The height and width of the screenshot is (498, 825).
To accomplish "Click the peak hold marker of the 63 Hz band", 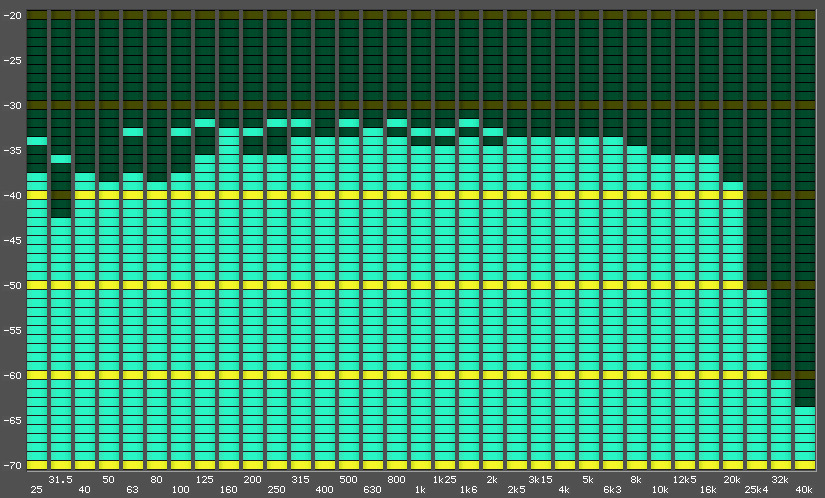I will pos(133,132).
